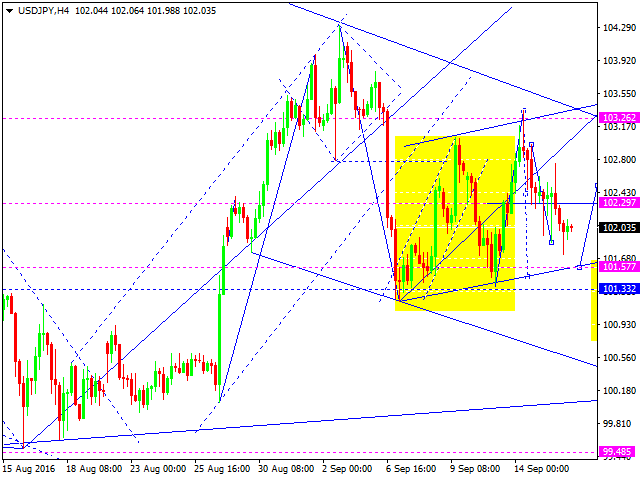
Task: Open the chart menu triangle beside USDJPY,H4
Action: coord(9,11)
